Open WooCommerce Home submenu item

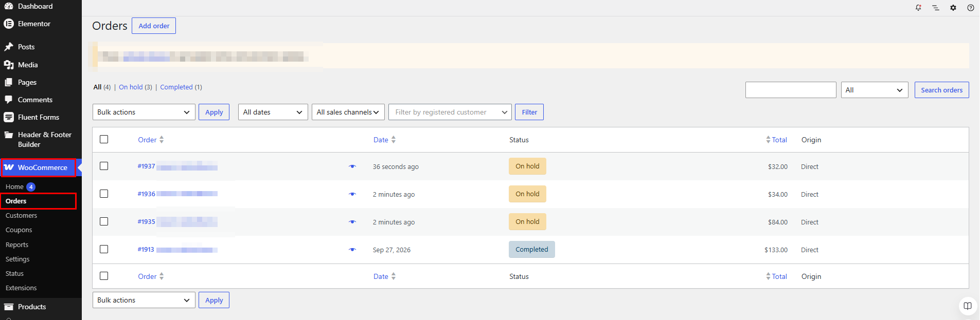click(x=14, y=187)
